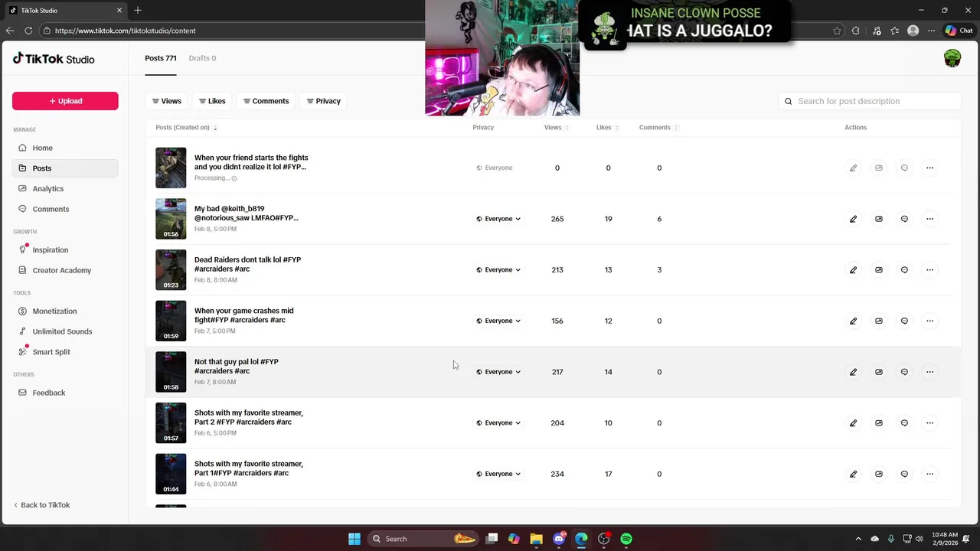Click the red Upload button
980x551 pixels.
coord(65,101)
